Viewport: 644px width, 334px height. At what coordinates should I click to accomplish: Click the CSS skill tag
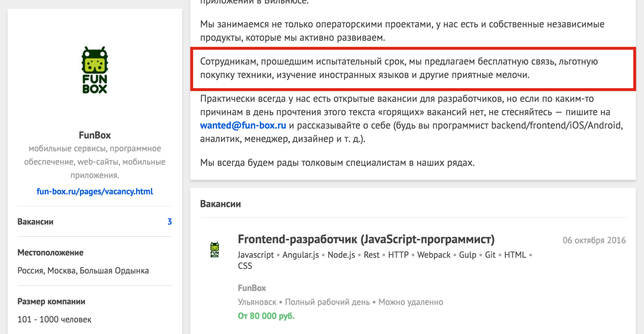click(245, 266)
